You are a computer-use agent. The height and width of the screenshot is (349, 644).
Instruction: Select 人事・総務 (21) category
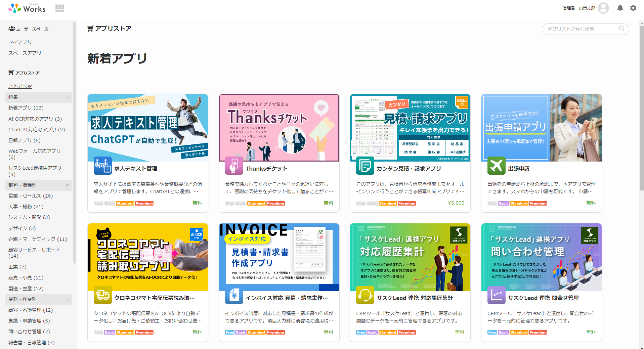(x=26, y=207)
